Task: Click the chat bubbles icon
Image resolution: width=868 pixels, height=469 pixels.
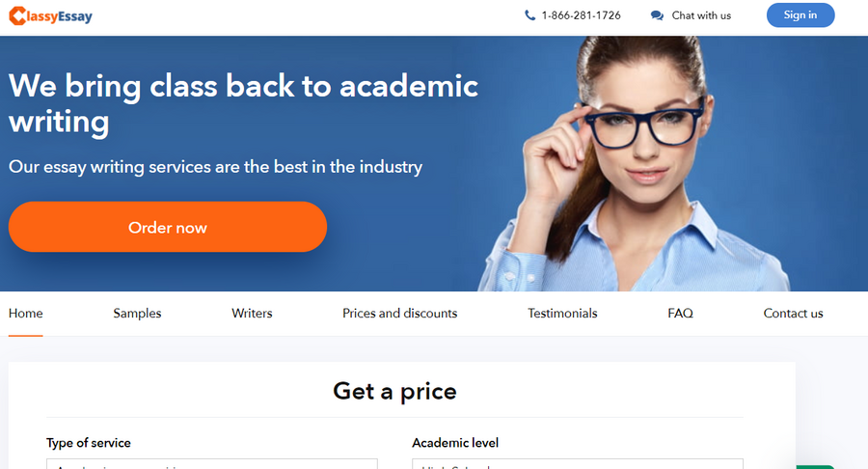Action: pos(657,15)
